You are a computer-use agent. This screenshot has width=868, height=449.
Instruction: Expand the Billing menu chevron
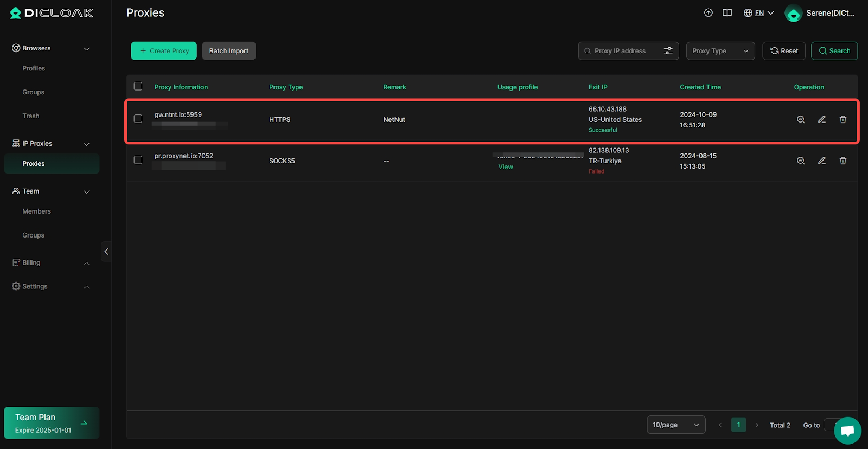click(87, 263)
